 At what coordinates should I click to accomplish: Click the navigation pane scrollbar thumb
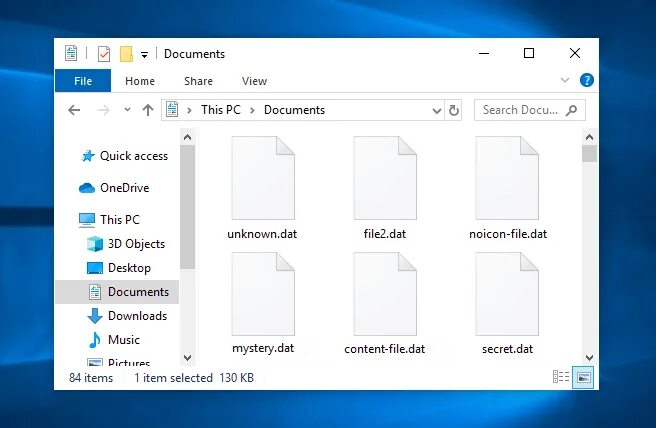[187, 207]
